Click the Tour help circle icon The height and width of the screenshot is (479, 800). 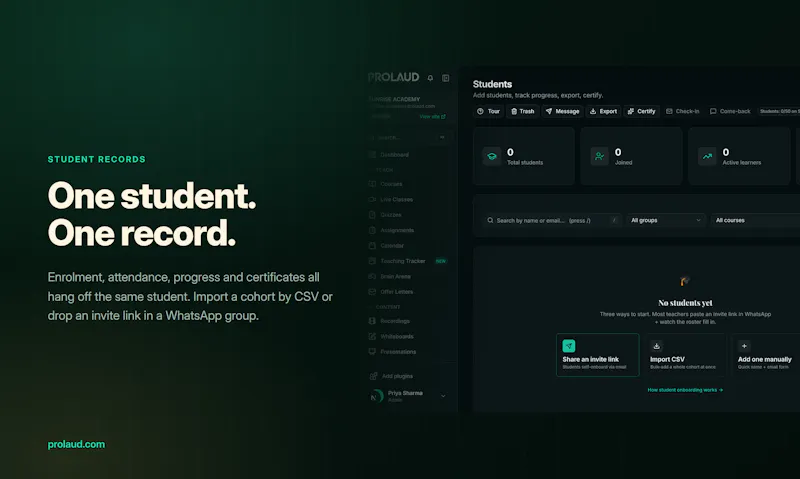click(480, 111)
